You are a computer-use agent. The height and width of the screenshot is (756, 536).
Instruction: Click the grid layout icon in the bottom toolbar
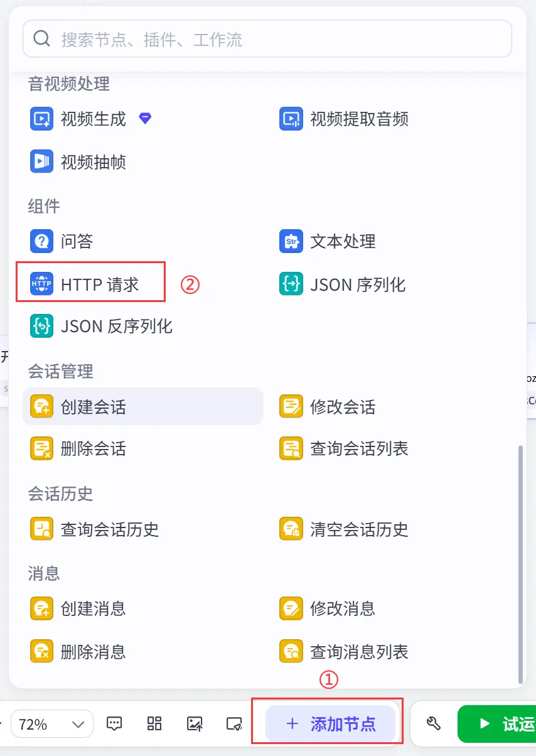(154, 723)
